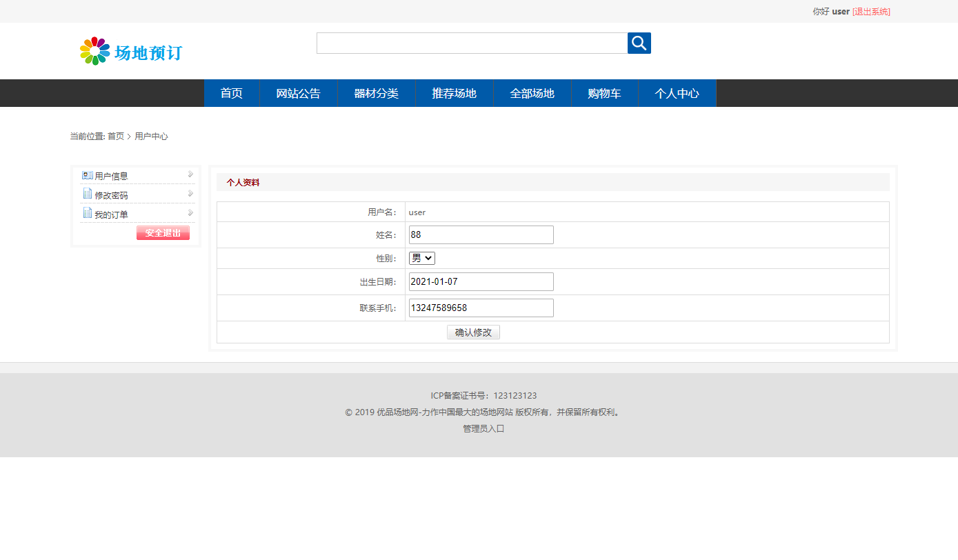Viewport: 958px width, 560px height.
Task: Expand the chevron next to 我的订单
Action: (190, 213)
